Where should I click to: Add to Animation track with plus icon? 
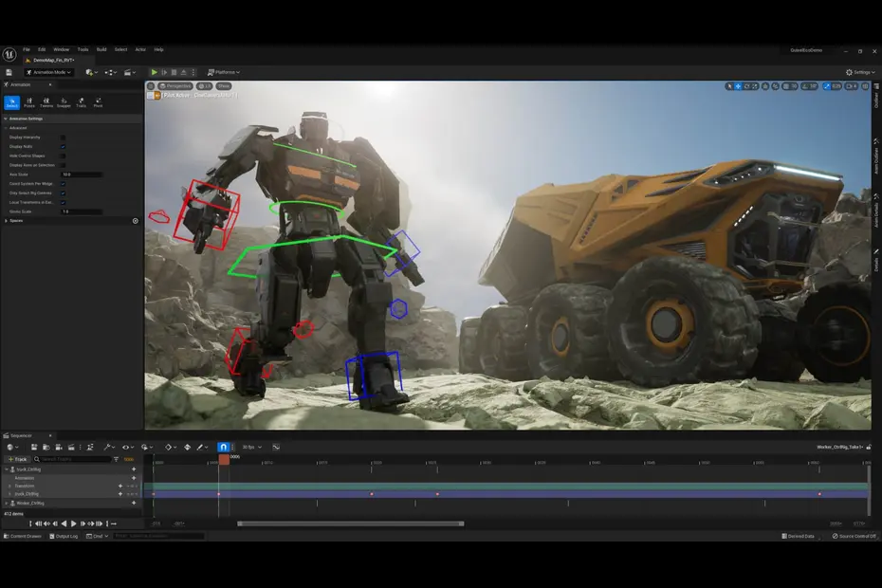pos(134,478)
